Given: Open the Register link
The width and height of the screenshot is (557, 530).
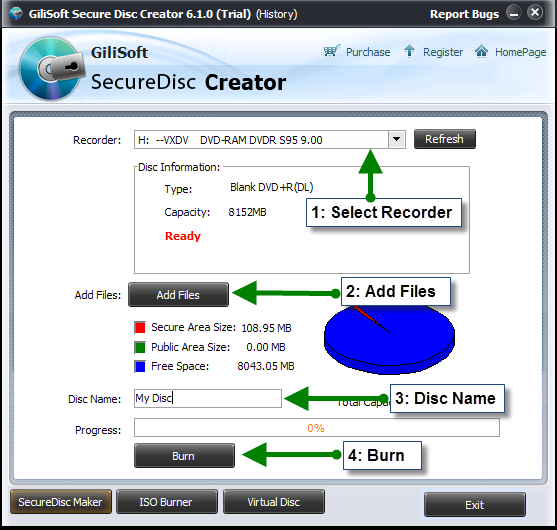Looking at the screenshot, I should point(443,52).
